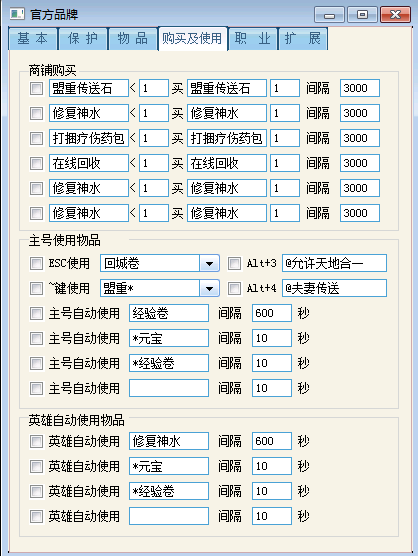Open the 盟重* dropdown arrow

tap(209, 288)
